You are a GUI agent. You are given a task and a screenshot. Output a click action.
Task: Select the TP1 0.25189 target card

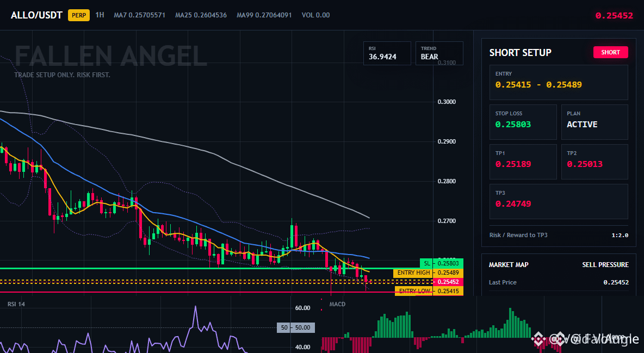523,162
